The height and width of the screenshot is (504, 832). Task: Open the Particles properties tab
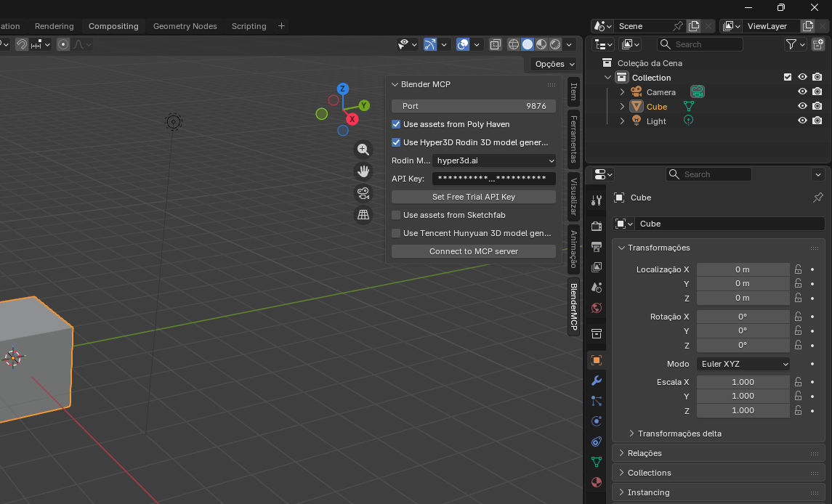point(597,401)
